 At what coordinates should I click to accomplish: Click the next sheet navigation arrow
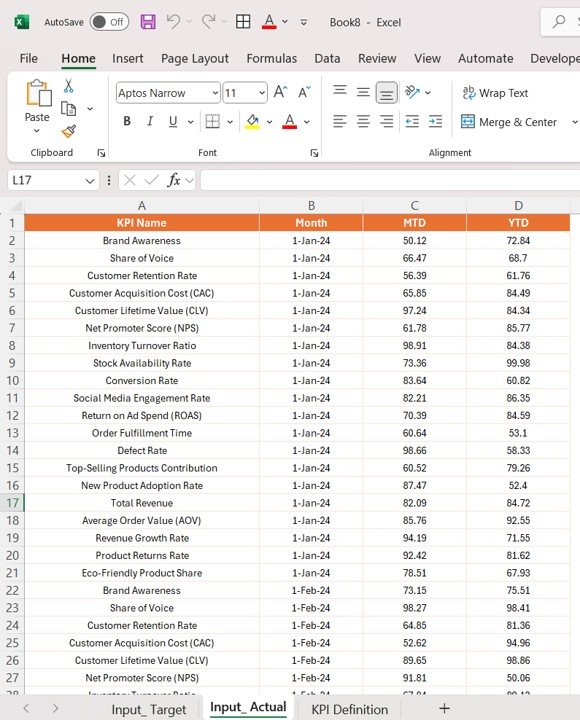[55, 709]
